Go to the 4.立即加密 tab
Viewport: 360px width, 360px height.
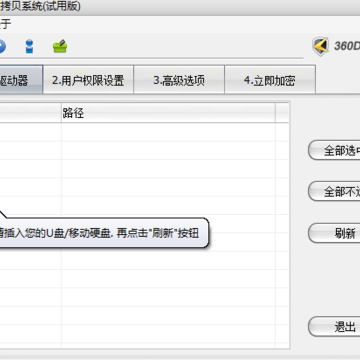(x=270, y=80)
